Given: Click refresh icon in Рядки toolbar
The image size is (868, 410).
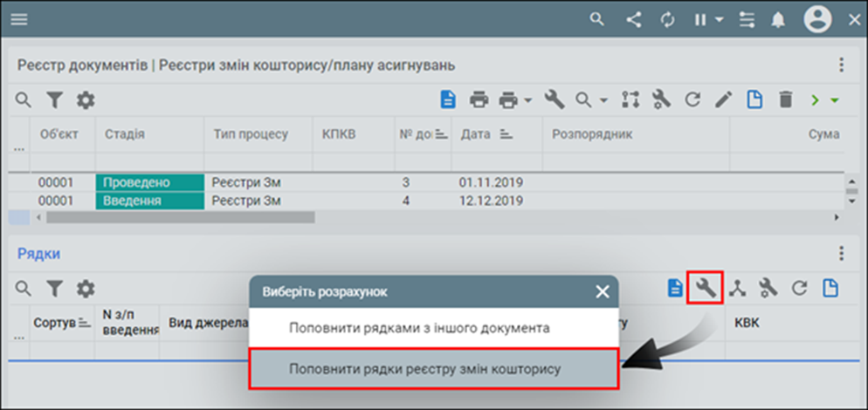Looking at the screenshot, I should (x=798, y=288).
